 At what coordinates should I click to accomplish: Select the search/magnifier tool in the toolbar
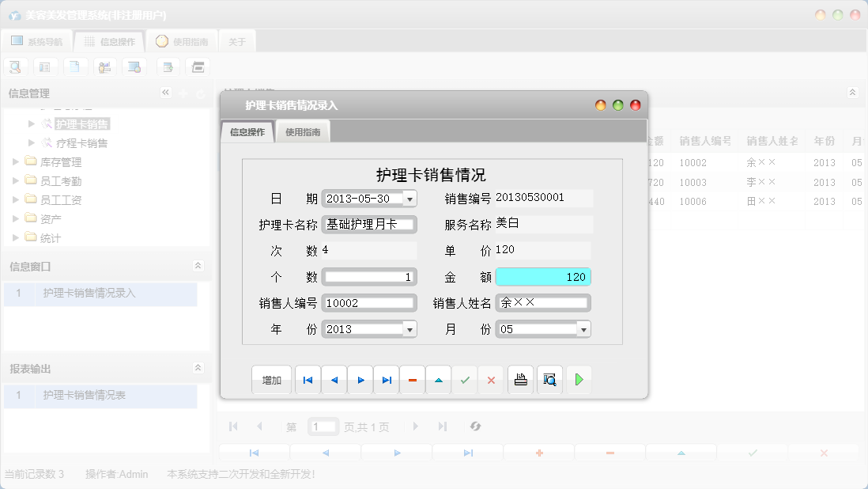[x=15, y=66]
